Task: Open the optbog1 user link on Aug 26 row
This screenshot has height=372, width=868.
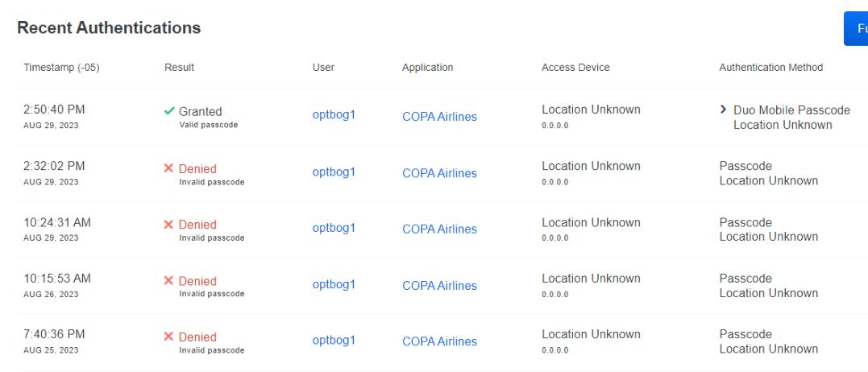Action: (x=334, y=284)
